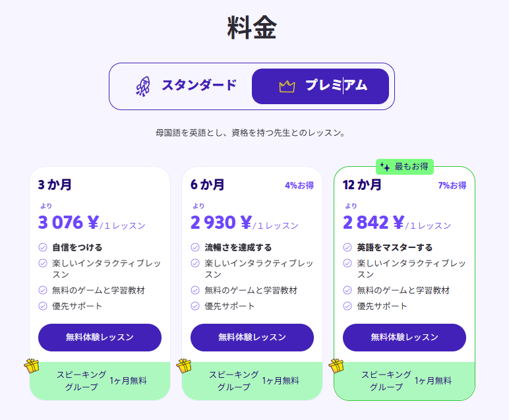Click the 最もお得 green badge
Viewport: 509px width, 420px height.
pos(404,167)
